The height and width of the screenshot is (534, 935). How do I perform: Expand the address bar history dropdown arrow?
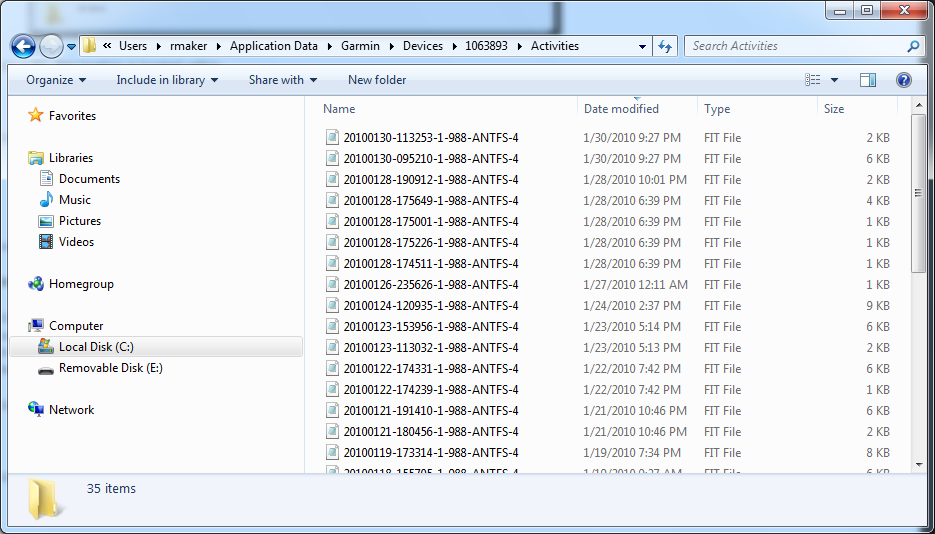coord(642,46)
